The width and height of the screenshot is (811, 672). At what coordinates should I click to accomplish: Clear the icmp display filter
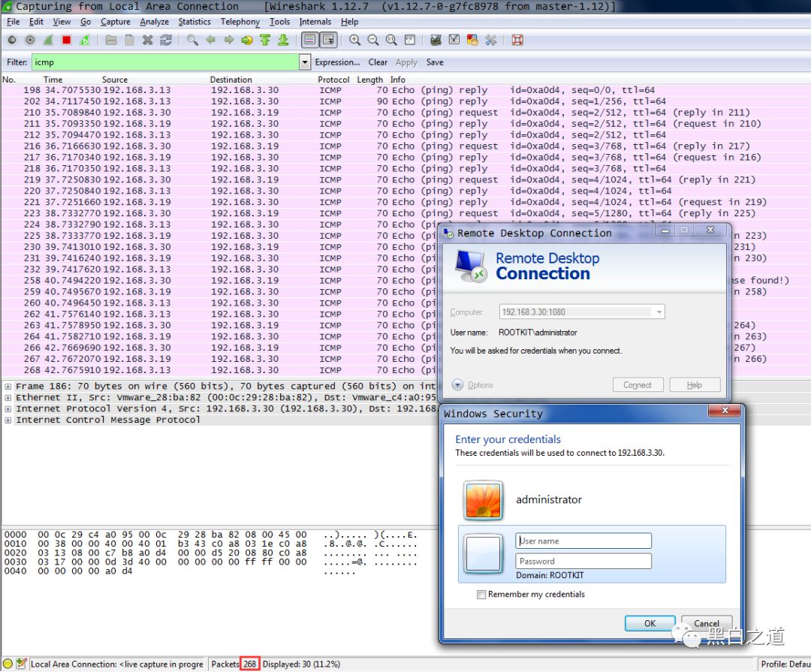pyautogui.click(x=378, y=62)
